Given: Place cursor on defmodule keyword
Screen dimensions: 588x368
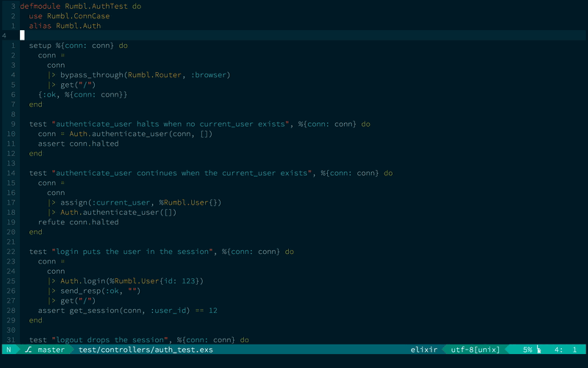Looking at the screenshot, I should [40, 6].
